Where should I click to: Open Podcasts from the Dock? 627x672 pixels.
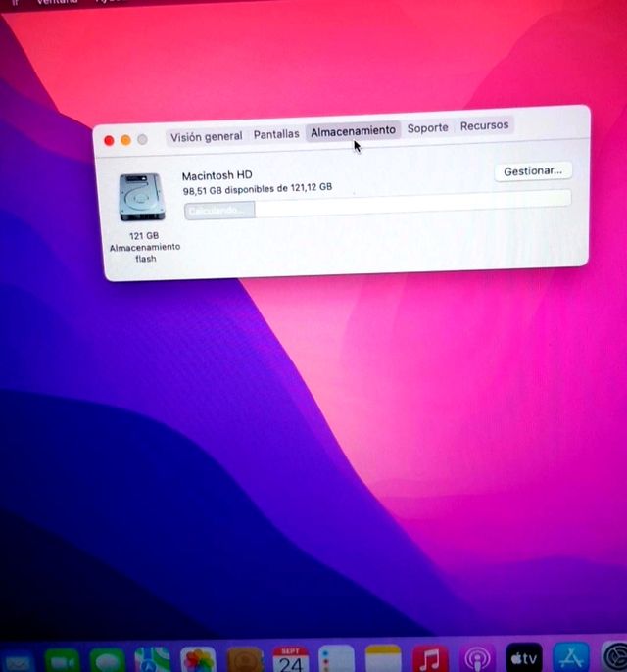(x=477, y=657)
